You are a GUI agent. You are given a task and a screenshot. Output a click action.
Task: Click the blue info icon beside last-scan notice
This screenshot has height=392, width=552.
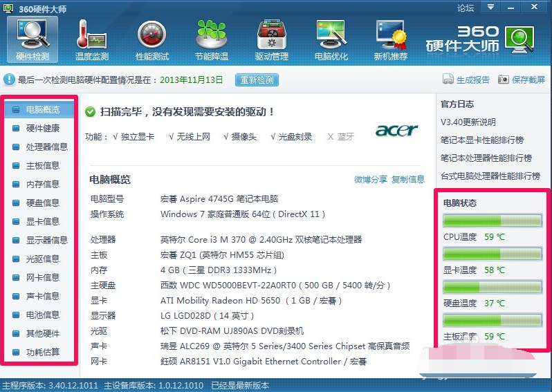click(9, 80)
